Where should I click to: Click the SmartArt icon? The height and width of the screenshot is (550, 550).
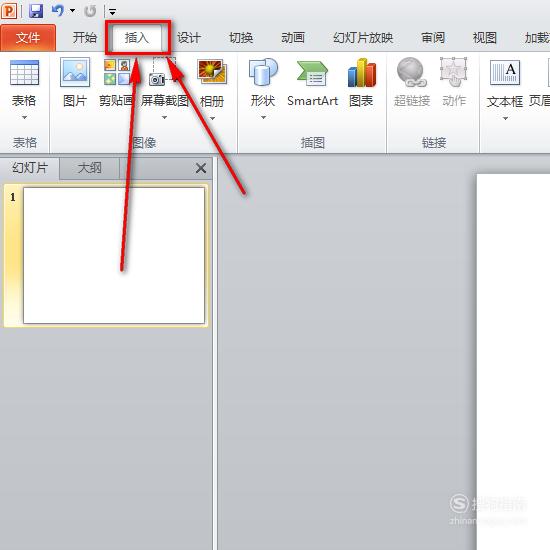[312, 73]
